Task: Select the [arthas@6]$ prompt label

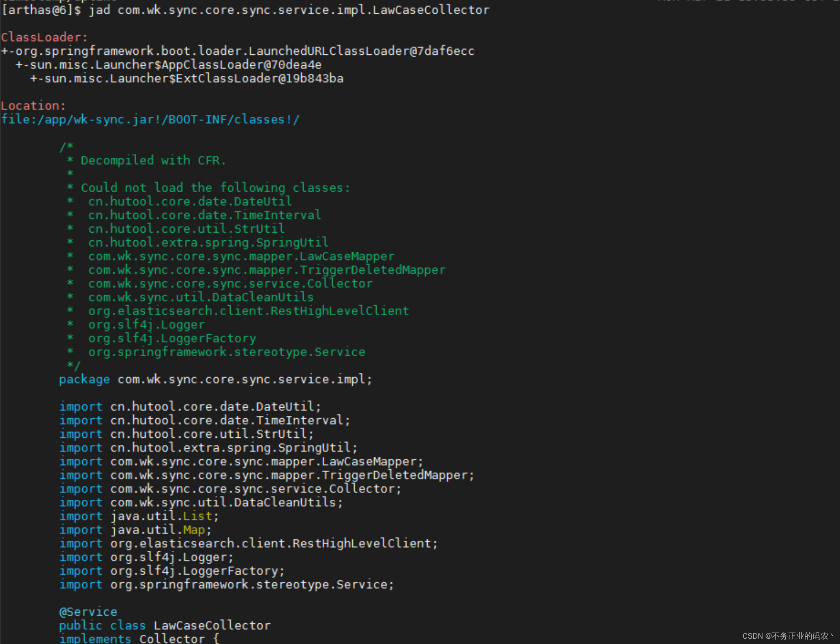Action: click(x=39, y=10)
